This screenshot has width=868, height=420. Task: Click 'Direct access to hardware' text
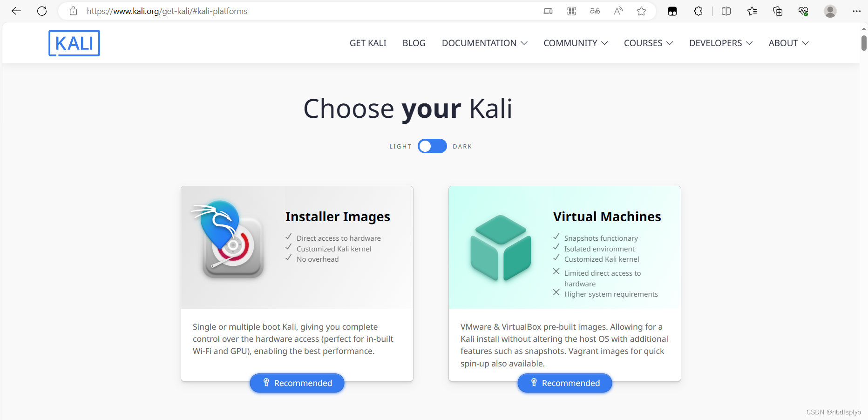(339, 238)
